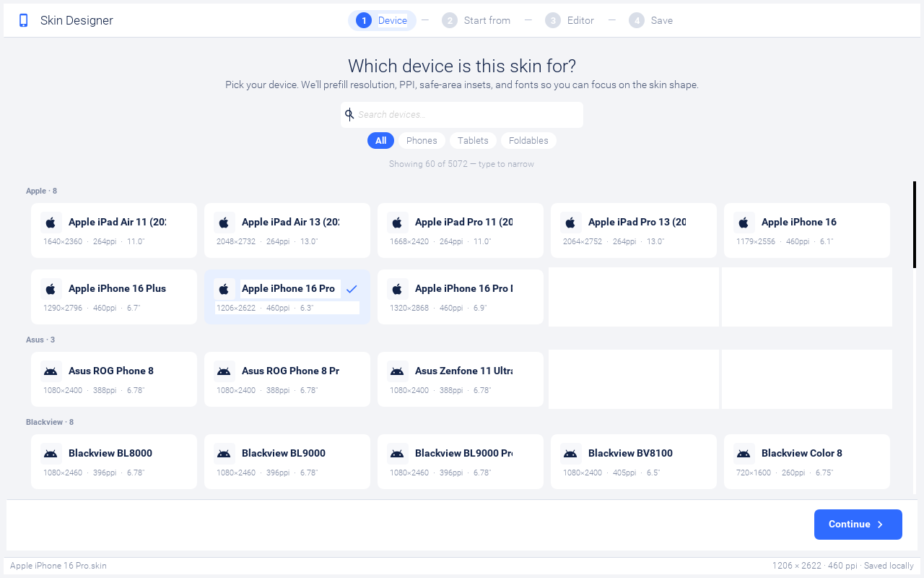This screenshot has height=578, width=924.
Task: Click the Apple icon on iPad Pro 13 card
Action: pyautogui.click(x=570, y=223)
